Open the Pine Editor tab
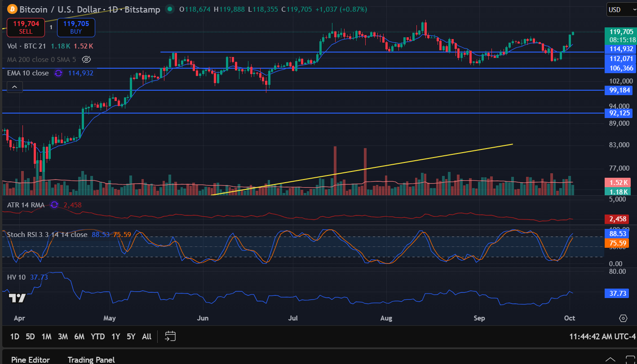This screenshot has width=637, height=364. [x=31, y=360]
